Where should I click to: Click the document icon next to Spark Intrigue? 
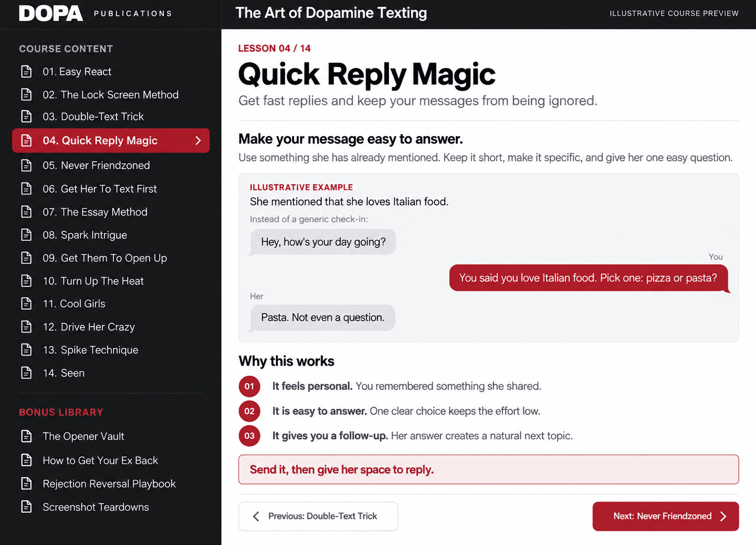tap(26, 235)
